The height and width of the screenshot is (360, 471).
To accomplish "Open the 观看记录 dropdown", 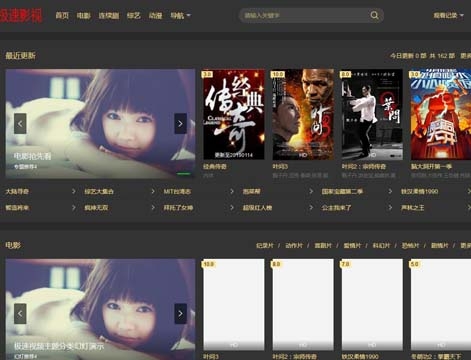I will coord(448,15).
